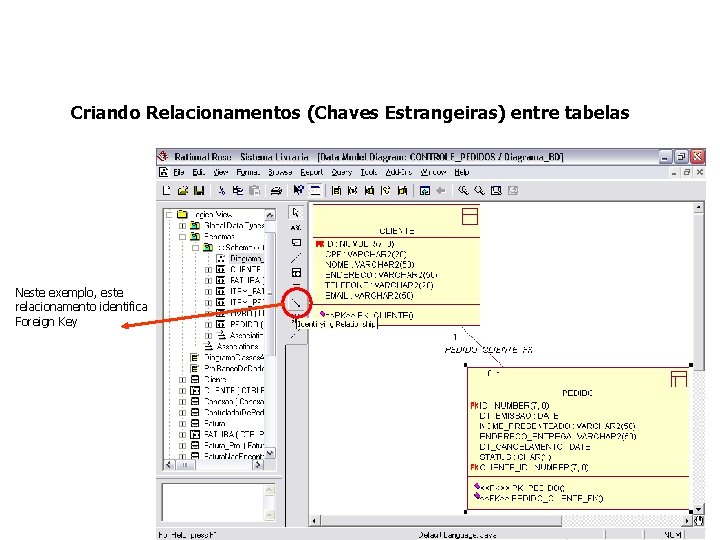Collapse the Logical View tree node
The width and height of the screenshot is (720, 540).
click(169, 214)
